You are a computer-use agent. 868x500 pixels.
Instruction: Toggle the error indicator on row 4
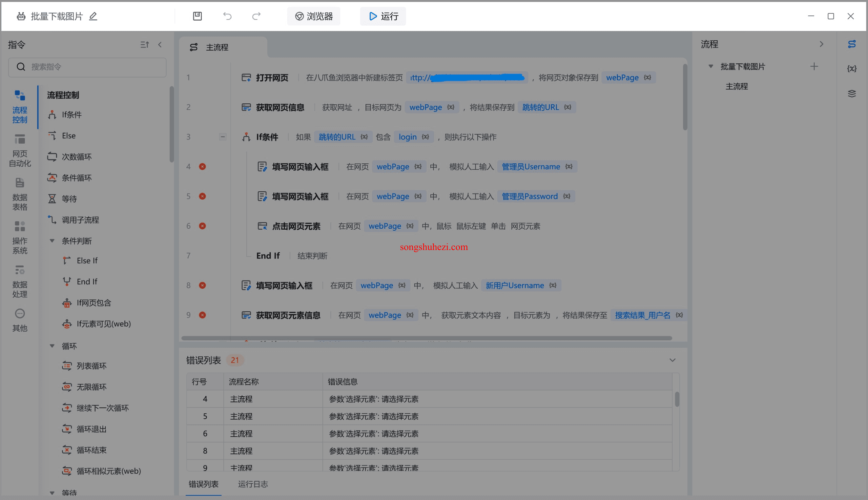202,167
